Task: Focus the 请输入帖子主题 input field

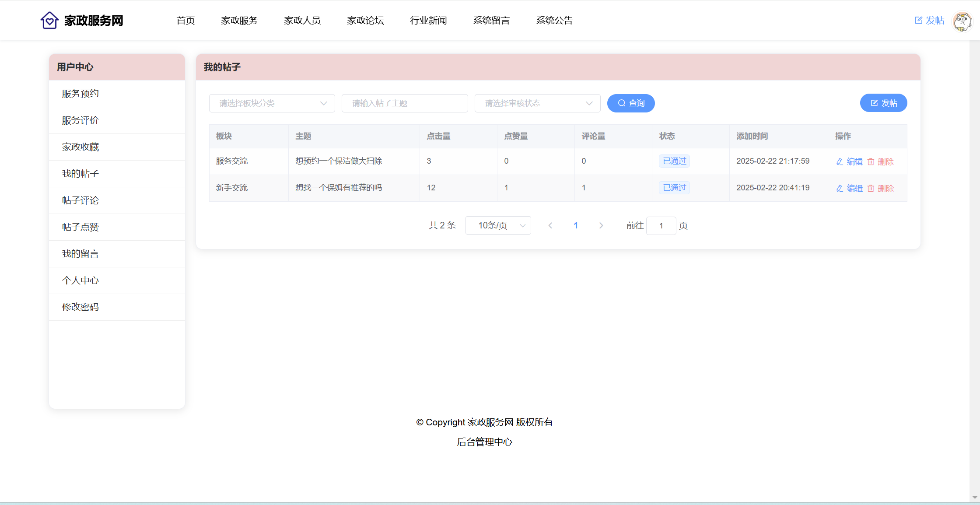Action: pyautogui.click(x=405, y=103)
